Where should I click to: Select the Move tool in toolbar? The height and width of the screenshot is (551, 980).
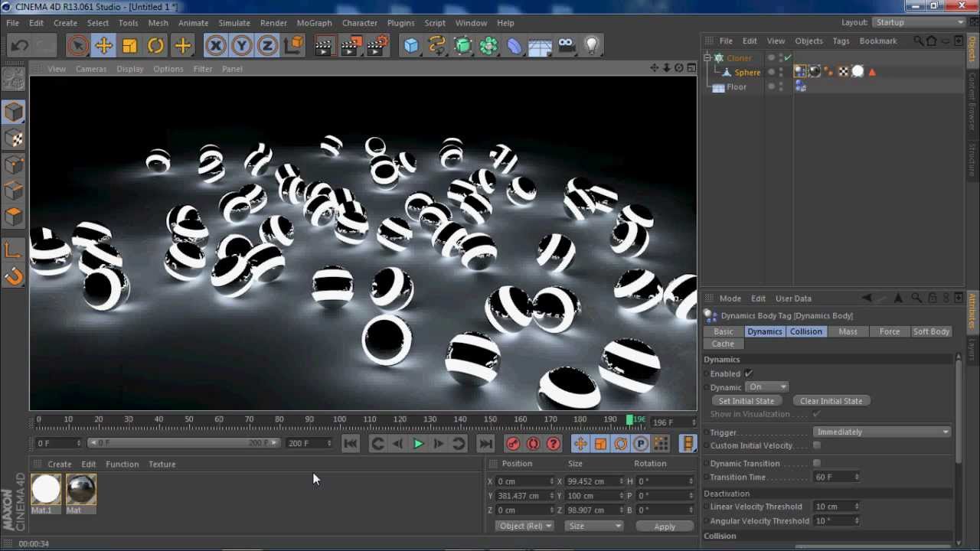103,46
